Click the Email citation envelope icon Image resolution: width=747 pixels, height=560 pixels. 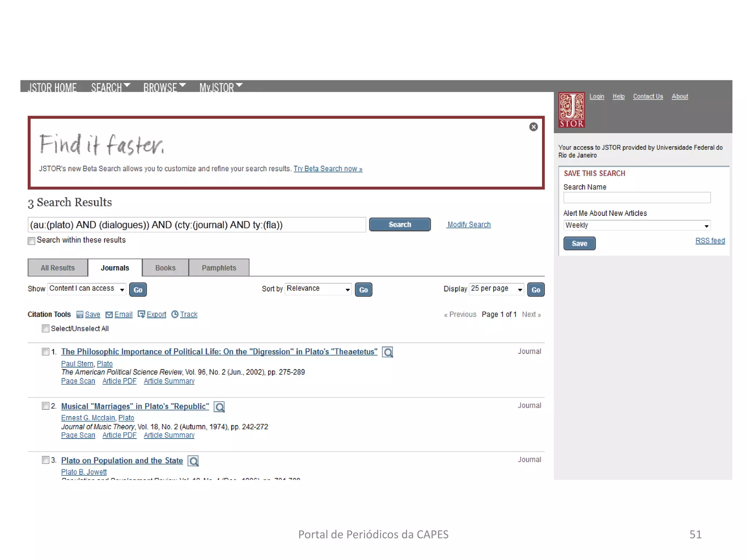(x=109, y=315)
